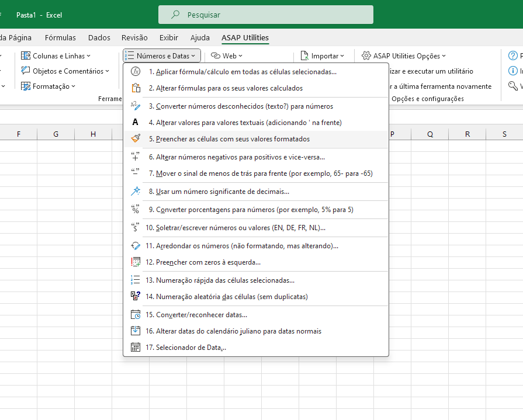
Task: Click the icon beside Converter números desconhecidos
Action: (x=136, y=106)
